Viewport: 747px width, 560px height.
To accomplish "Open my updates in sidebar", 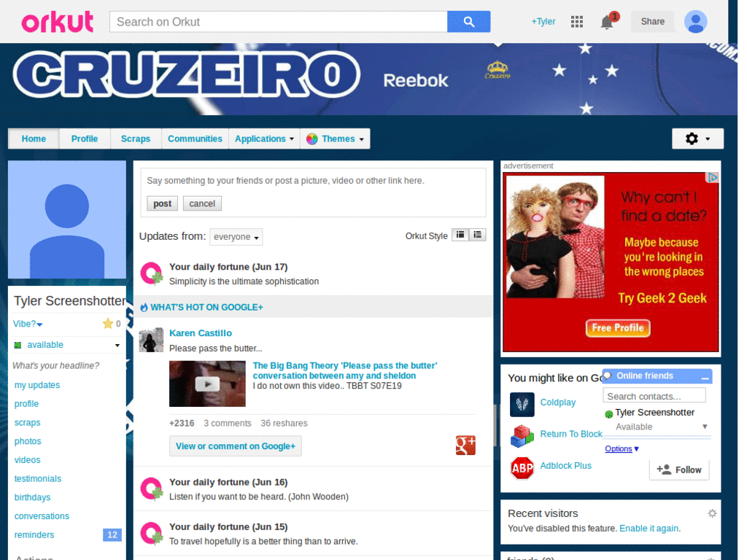I will [37, 385].
